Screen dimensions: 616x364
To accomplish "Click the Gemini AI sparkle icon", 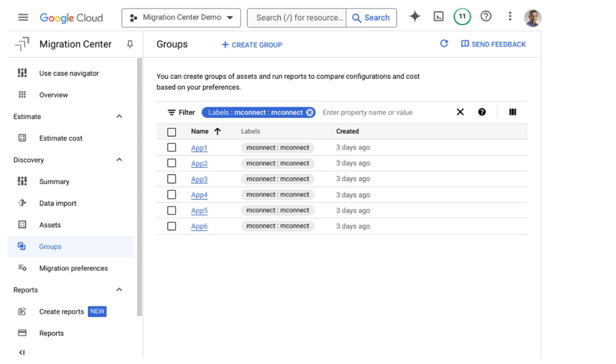I will pos(415,17).
